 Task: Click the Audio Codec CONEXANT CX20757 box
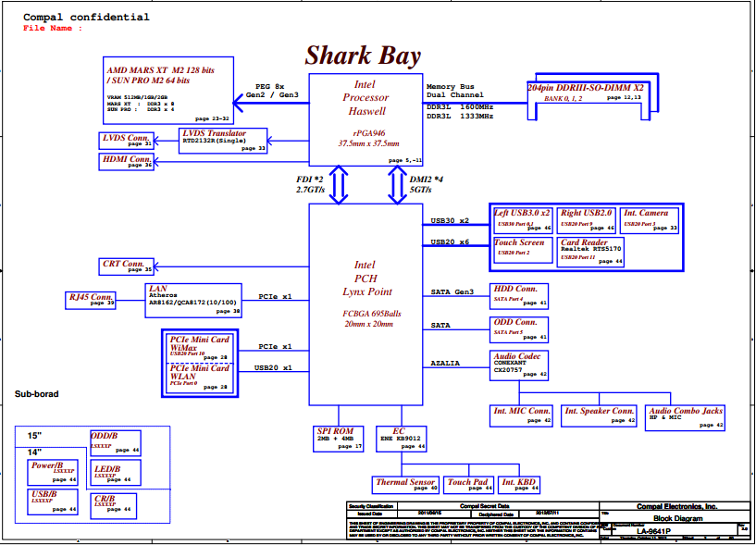click(519, 365)
